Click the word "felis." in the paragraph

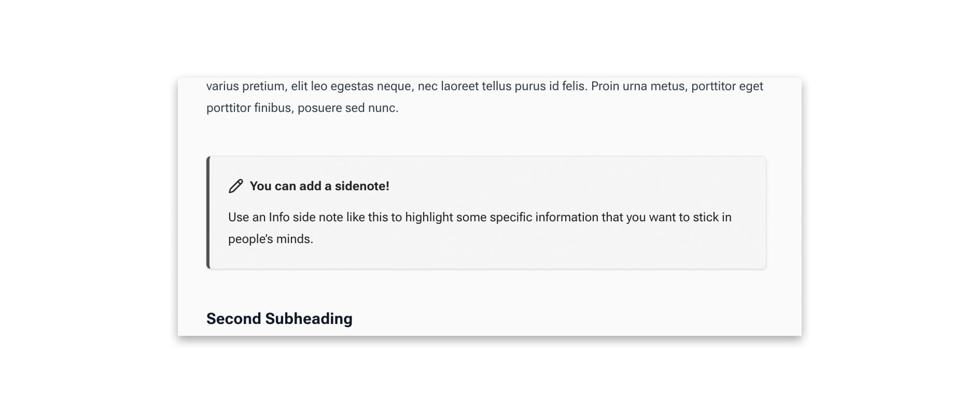point(574,86)
